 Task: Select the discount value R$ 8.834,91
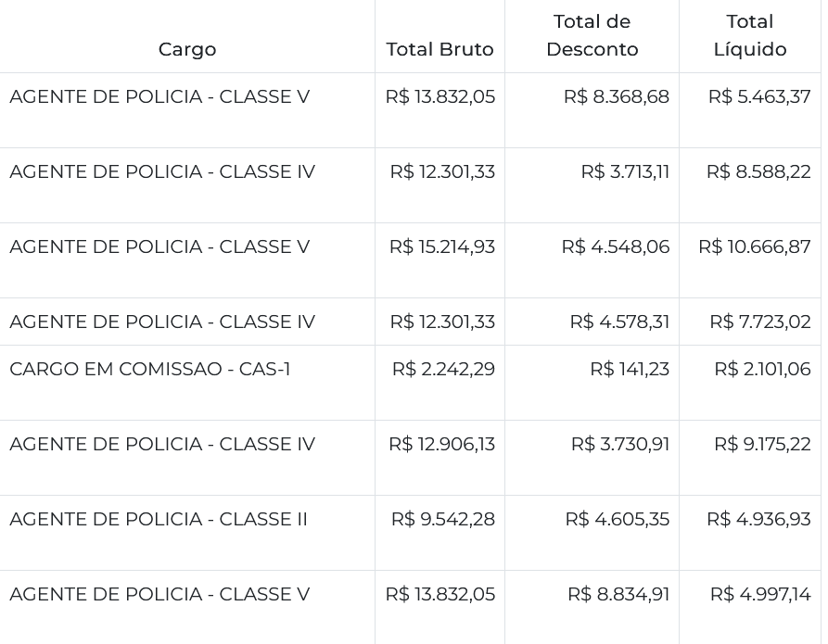coord(618,594)
